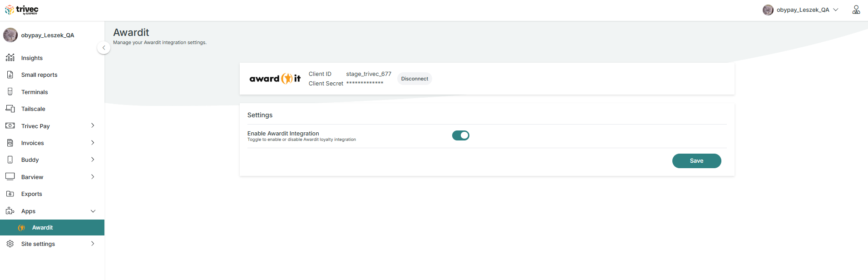Screen dimensions: 868x280
Task: Disconnect the Awardit client
Action: pyautogui.click(x=414, y=79)
